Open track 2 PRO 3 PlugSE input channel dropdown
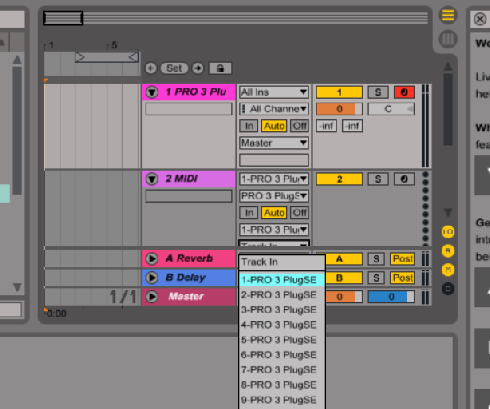Screen dimensions: 490x409 pos(274,196)
